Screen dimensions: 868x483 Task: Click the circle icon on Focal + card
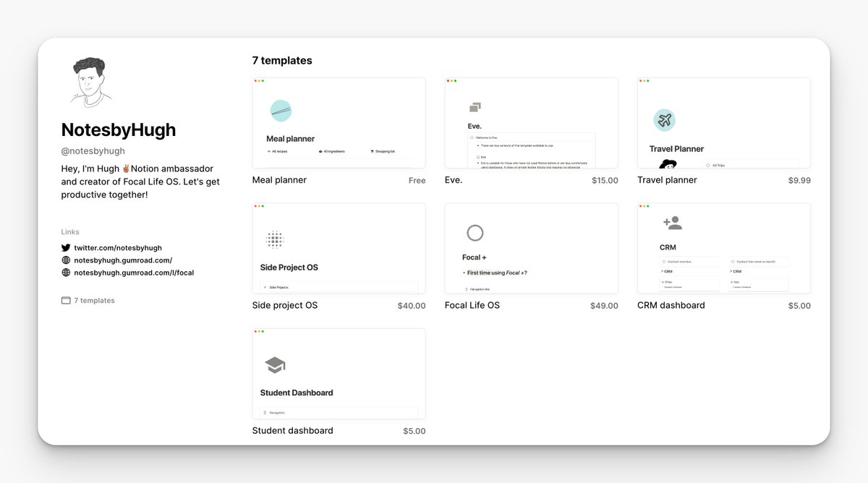475,233
